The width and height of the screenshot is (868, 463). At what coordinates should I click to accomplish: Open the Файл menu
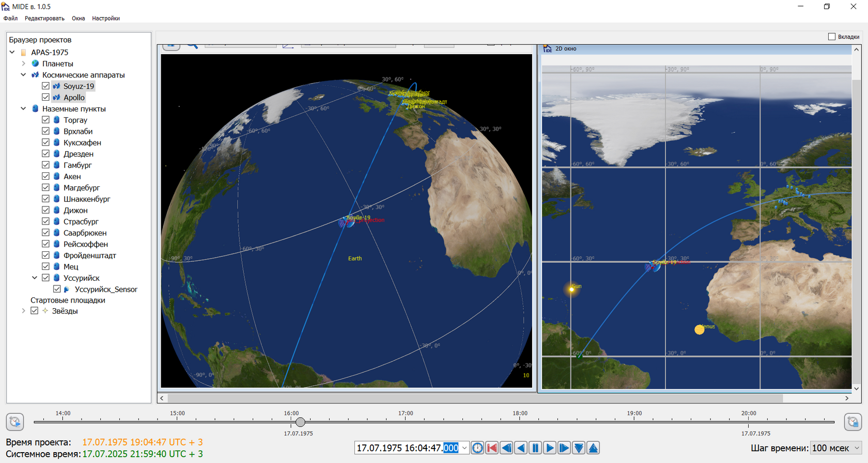10,18
